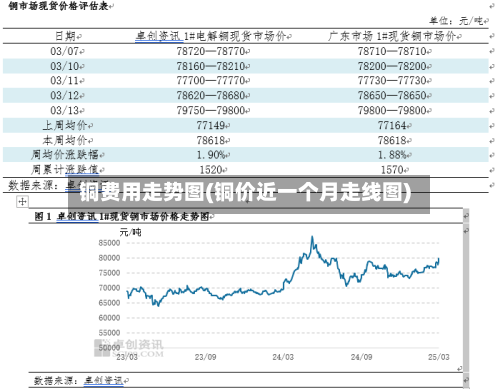Screen dimensions: 500x389
Task: Click the 周均价涨跌幅 row label
Action: (65, 155)
